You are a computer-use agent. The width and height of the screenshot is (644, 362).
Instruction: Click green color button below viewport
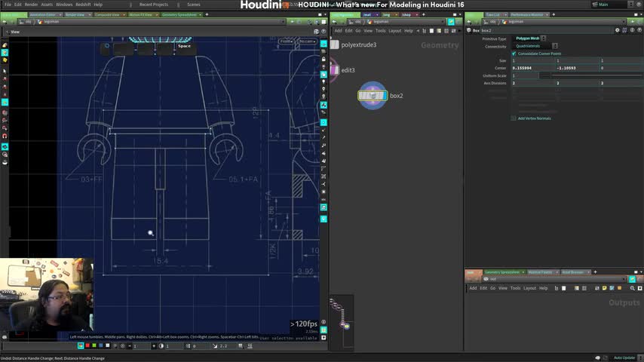coord(94,346)
